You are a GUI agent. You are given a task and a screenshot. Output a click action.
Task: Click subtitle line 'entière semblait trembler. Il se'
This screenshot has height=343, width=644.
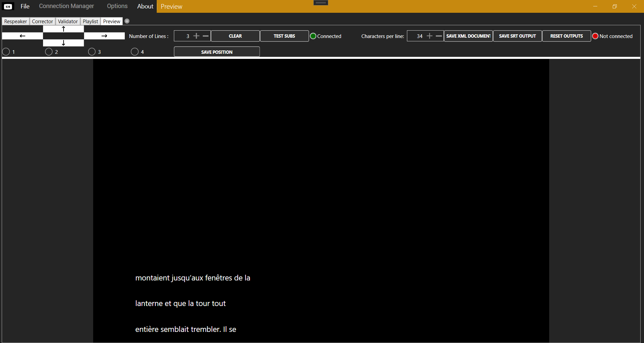click(x=186, y=330)
